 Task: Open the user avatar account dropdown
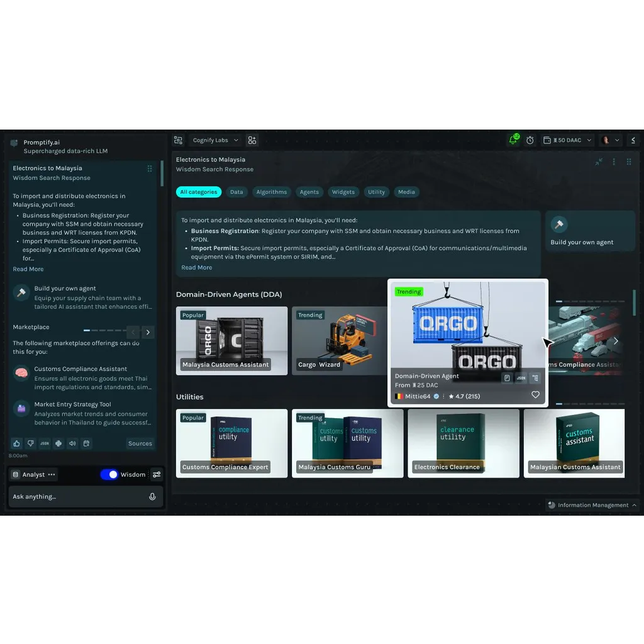point(610,140)
